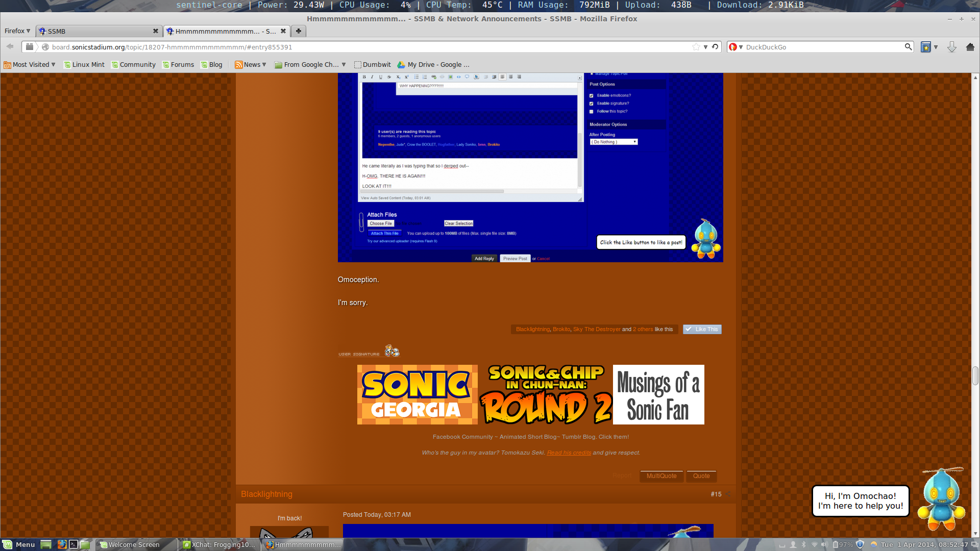980x551 pixels.
Task: Close the Hmmmmmmmmmmmm topic tab
Action: [283, 31]
